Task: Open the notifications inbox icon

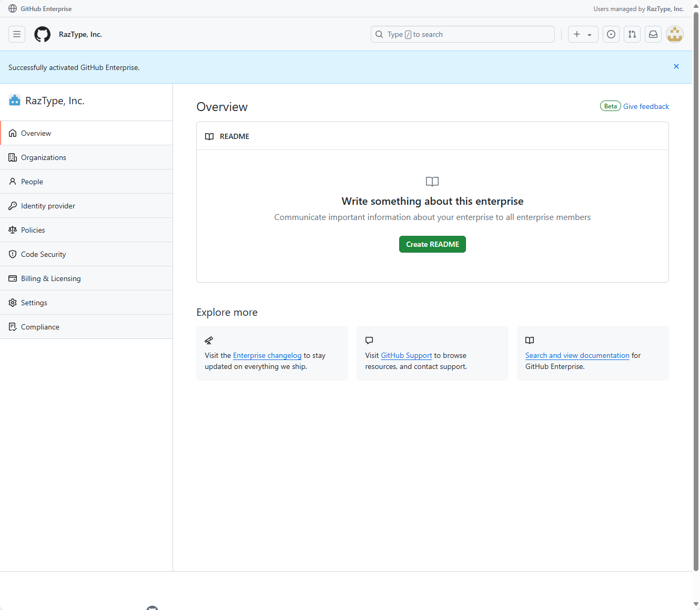Action: 653,34
